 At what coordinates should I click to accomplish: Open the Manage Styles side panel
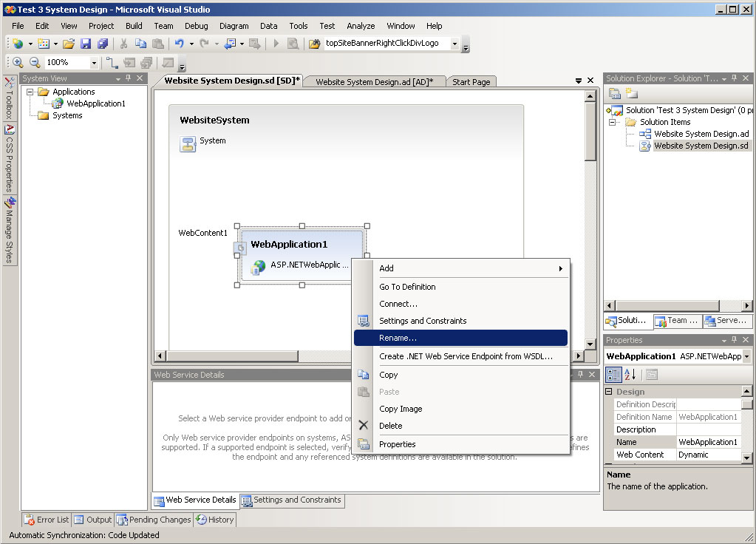[9, 231]
